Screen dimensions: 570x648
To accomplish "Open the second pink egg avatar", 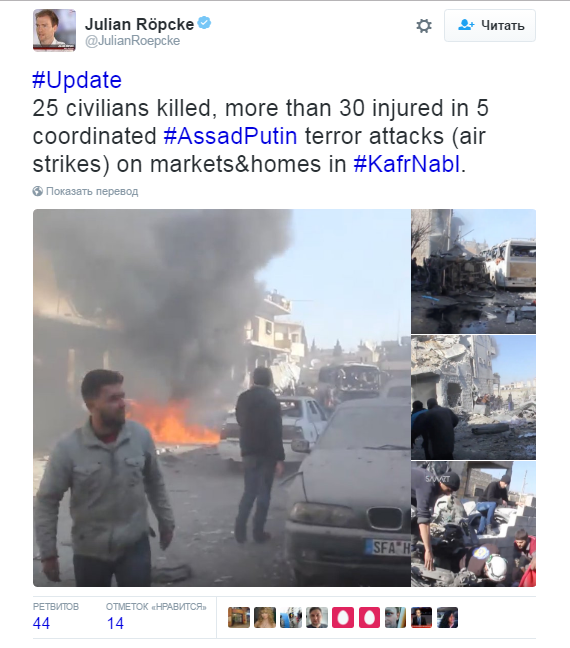I will coord(369,617).
